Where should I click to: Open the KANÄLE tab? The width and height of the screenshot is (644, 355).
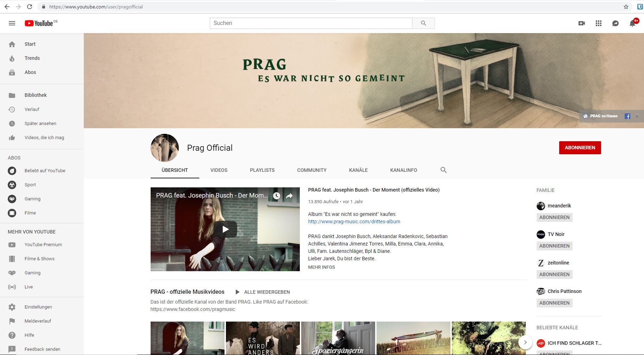[x=358, y=170]
